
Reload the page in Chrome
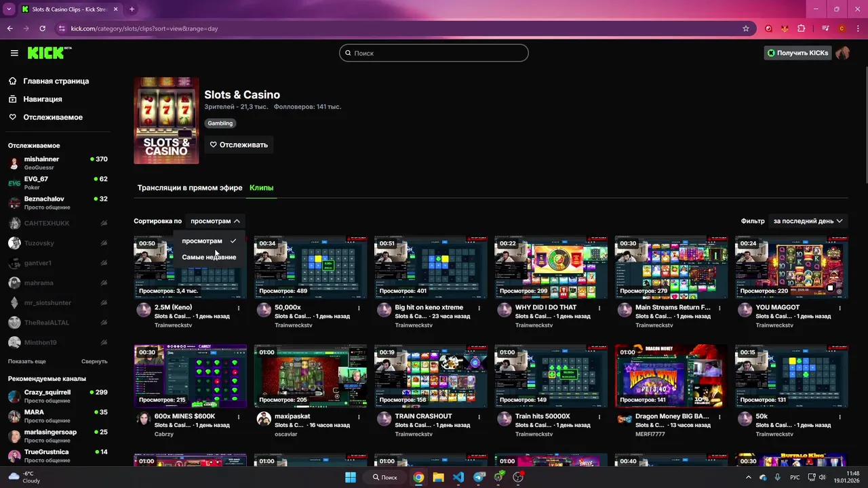[x=42, y=28]
